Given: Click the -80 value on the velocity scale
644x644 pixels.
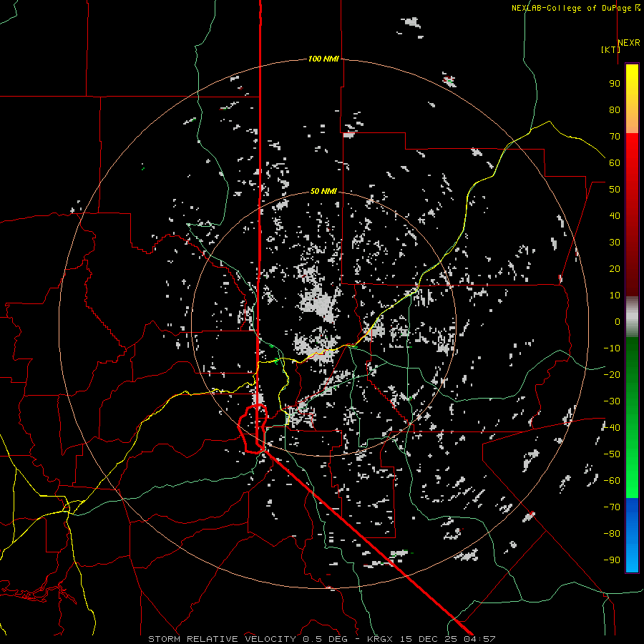Looking at the screenshot, I should coord(612,534).
